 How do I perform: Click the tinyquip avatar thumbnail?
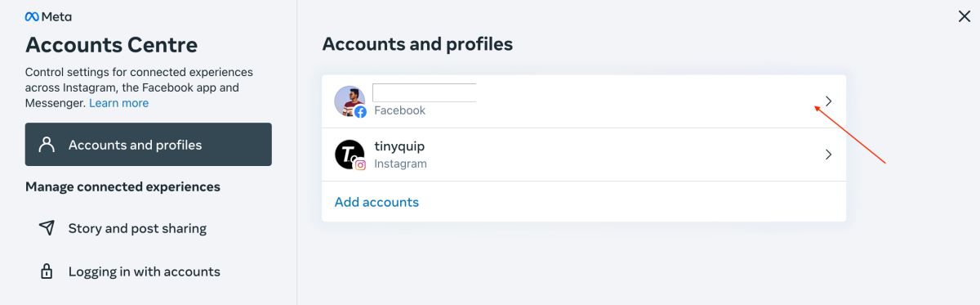click(349, 155)
